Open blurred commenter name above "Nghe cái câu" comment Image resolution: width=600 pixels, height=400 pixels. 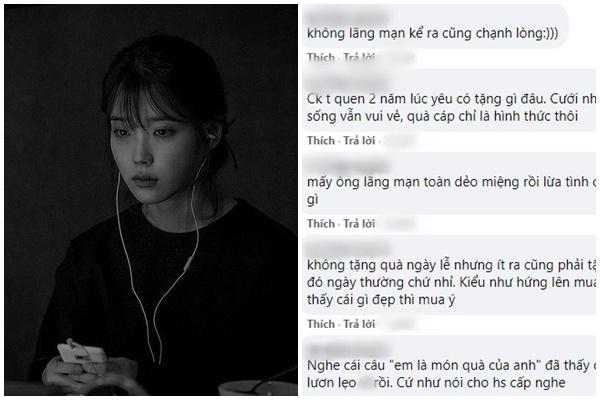(347, 349)
